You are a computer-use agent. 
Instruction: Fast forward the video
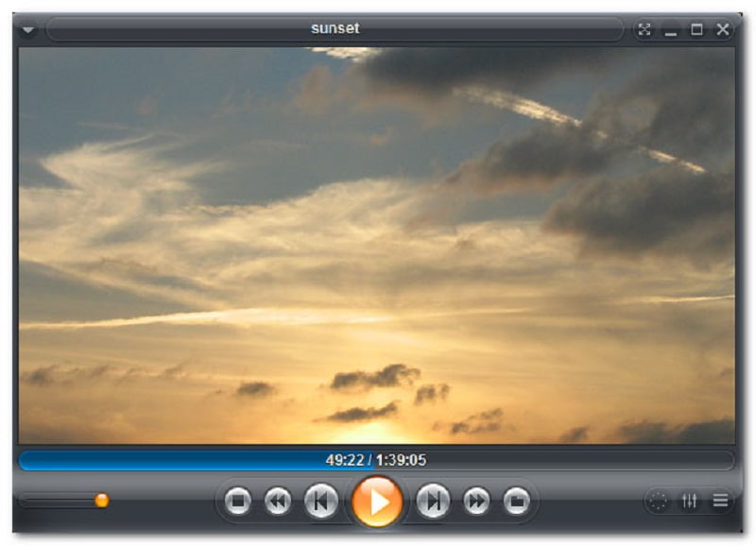coord(476,502)
